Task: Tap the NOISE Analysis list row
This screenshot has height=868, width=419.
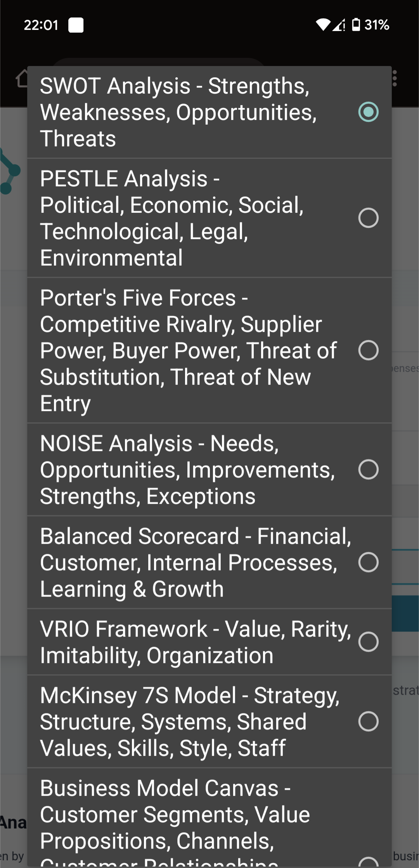Action: 175,470
